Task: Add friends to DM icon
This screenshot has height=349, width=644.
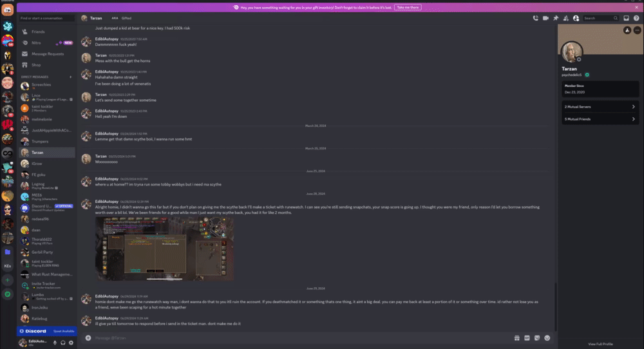Action: [566, 18]
